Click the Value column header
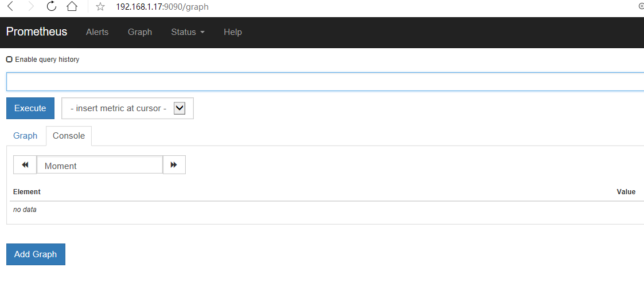This screenshot has height=283, width=644. pos(626,191)
